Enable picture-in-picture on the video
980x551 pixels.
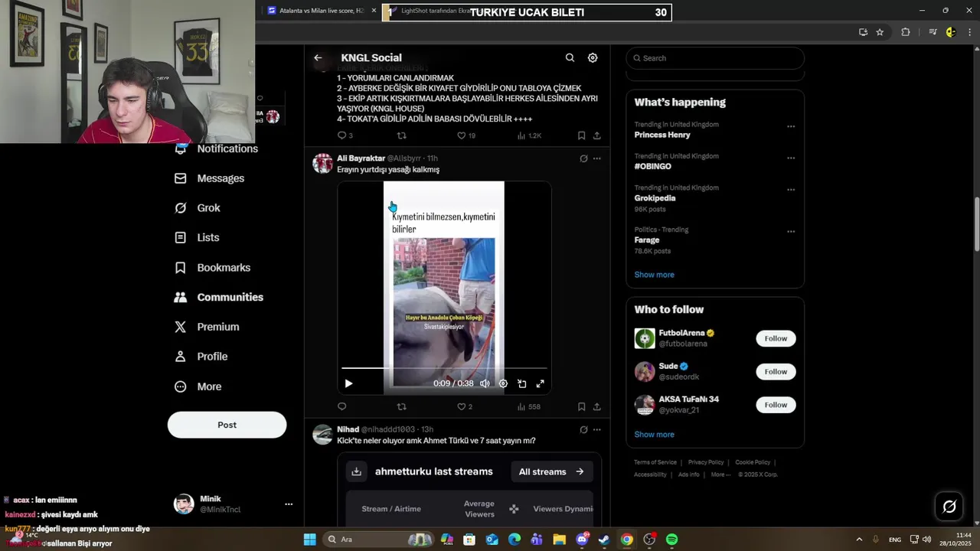[521, 383]
